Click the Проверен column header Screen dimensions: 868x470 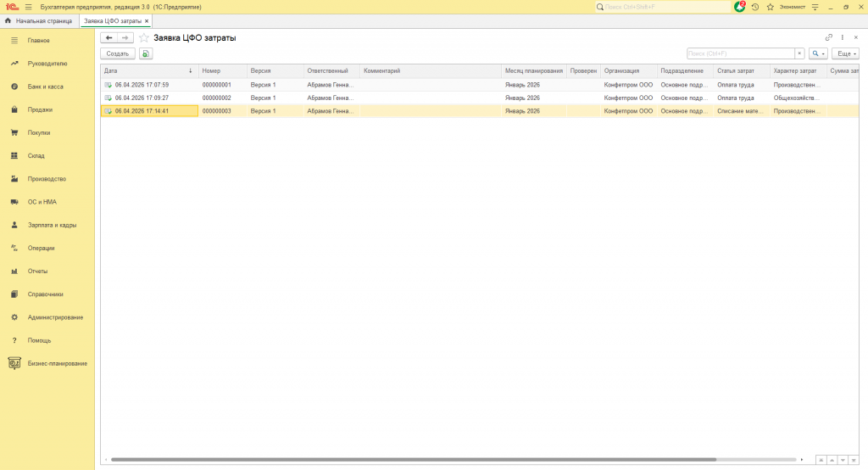click(583, 71)
